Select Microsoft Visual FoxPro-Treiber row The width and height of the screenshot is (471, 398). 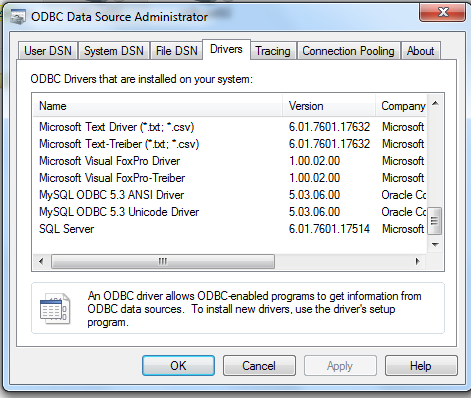(x=230, y=178)
